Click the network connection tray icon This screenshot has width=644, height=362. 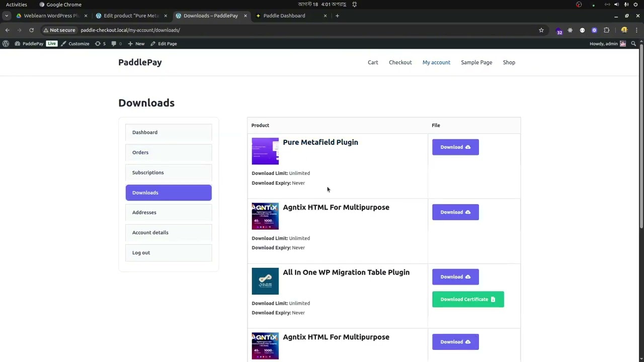[x=607, y=5]
